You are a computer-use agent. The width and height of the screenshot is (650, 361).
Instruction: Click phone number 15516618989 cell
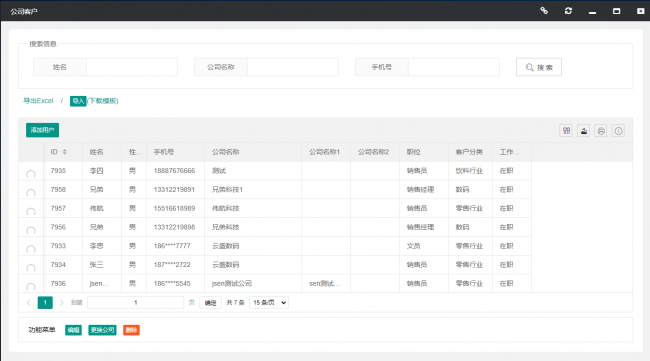175,208
